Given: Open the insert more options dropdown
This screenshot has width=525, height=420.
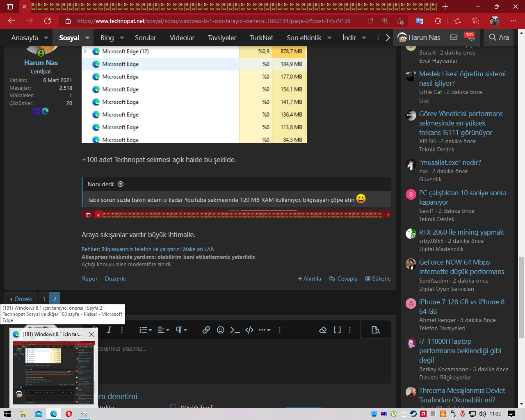Looking at the screenshot, I should 264,330.
